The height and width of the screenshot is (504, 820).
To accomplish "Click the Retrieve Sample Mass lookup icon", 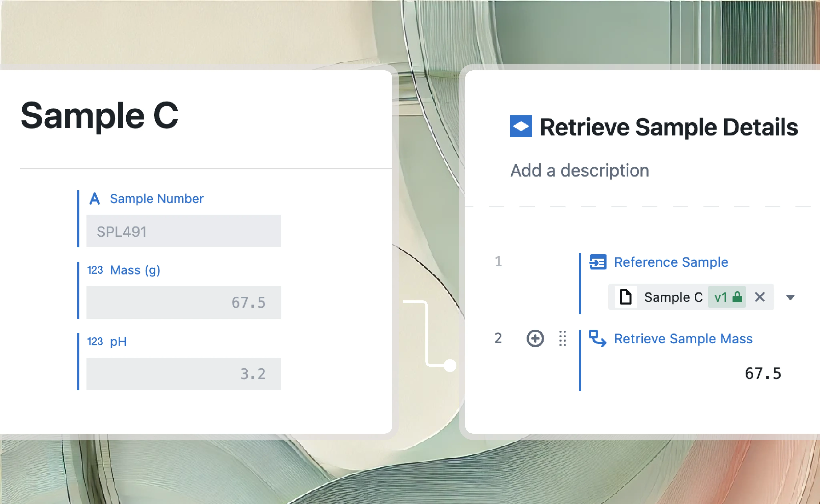I will pyautogui.click(x=598, y=338).
